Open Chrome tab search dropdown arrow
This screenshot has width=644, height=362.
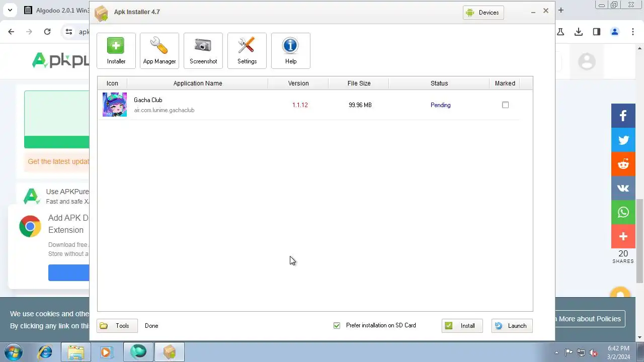[10, 10]
